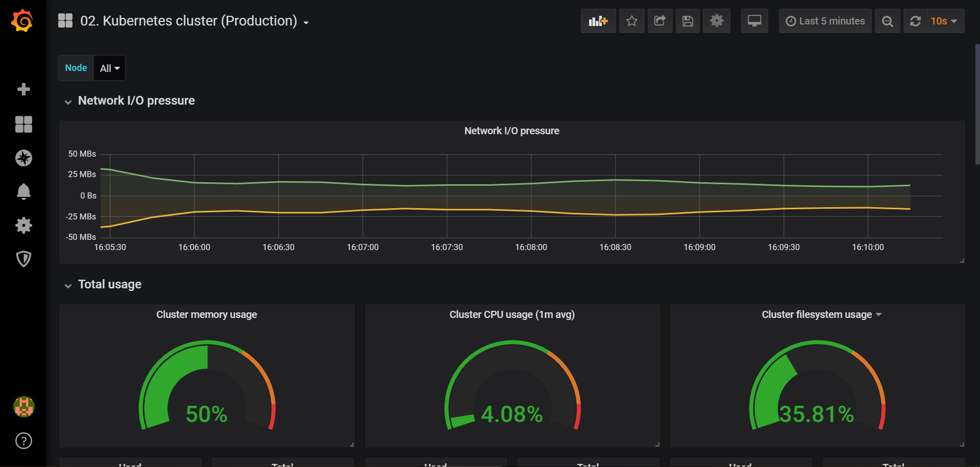
Task: Open Alerting via the bell icon
Action: [23, 191]
